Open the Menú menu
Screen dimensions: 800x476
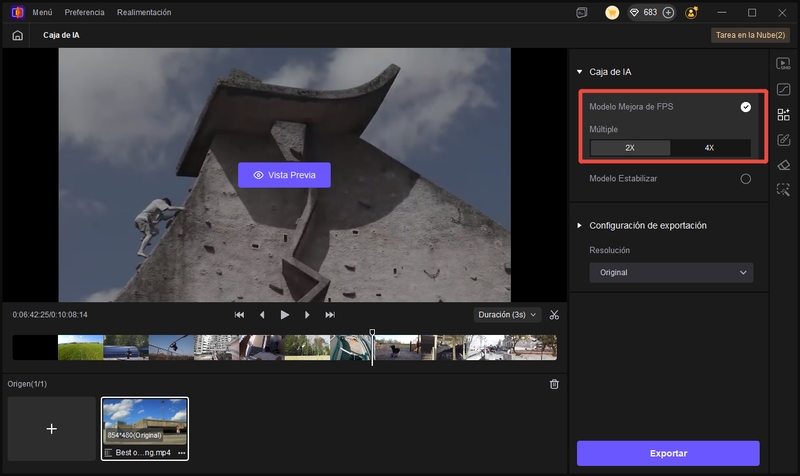42,12
